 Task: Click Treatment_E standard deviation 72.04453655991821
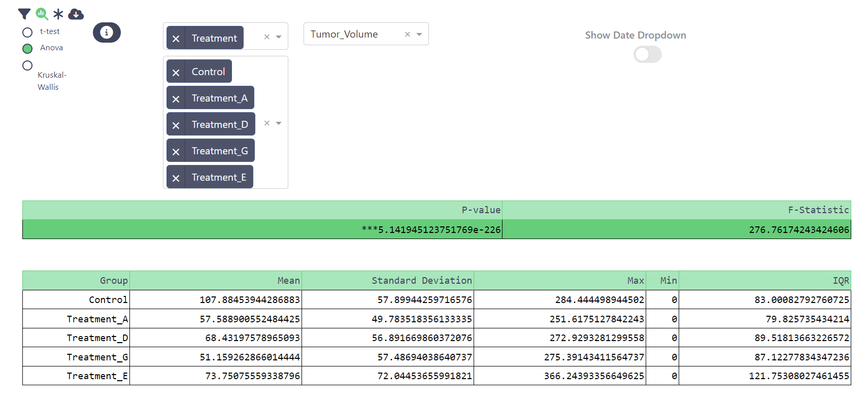tap(424, 376)
